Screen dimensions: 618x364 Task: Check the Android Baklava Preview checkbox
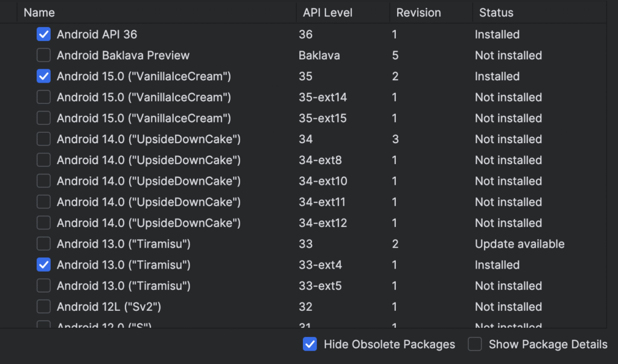43,56
